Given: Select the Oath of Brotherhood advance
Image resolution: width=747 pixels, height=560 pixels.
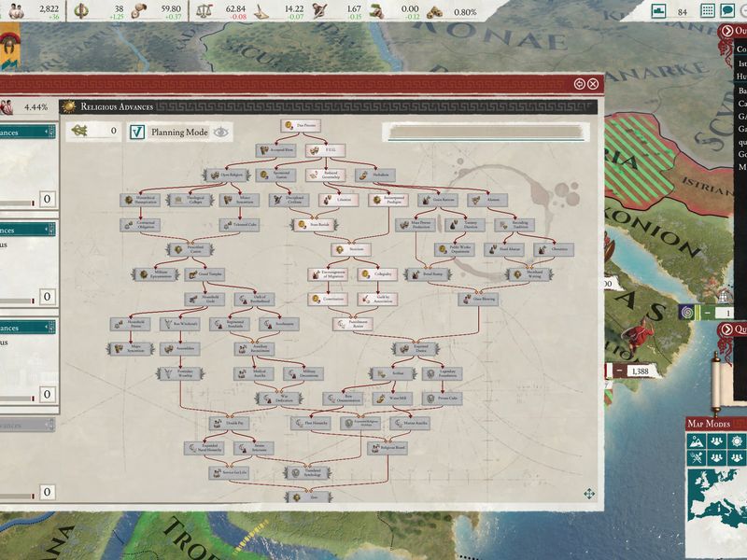Looking at the screenshot, I should 254,299.
